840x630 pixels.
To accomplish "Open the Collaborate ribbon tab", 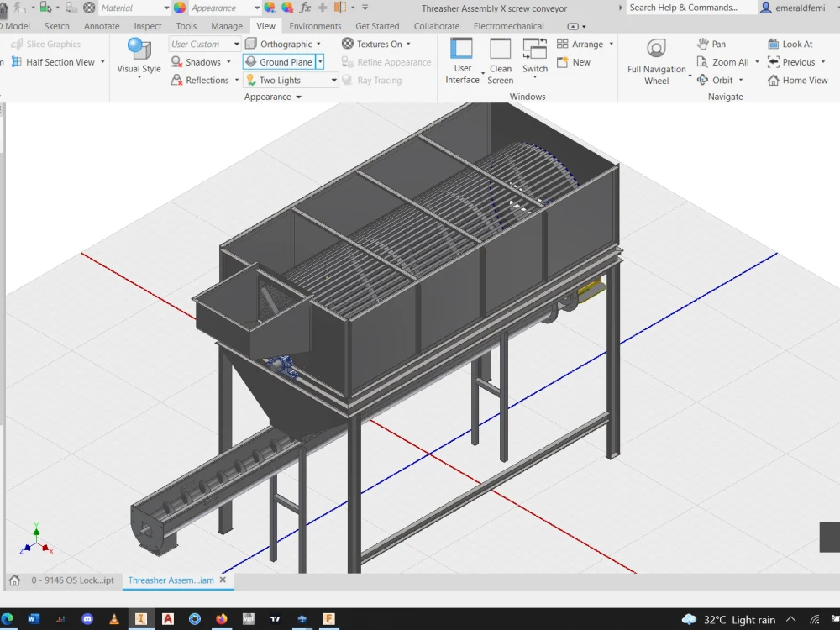I will [437, 26].
